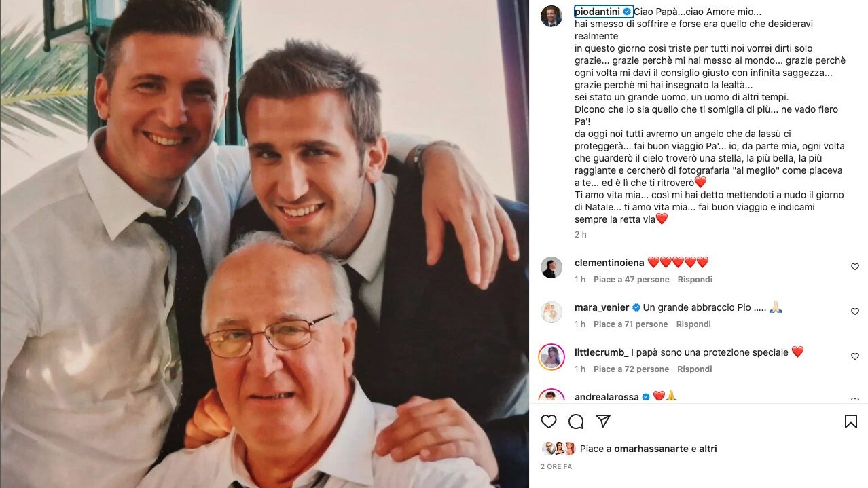Open the comment bubble icon
868x488 pixels.
click(x=576, y=421)
